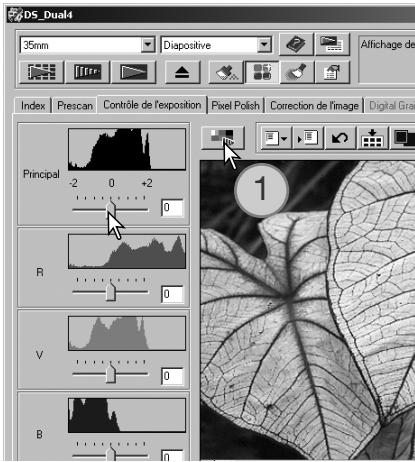Screen dimensions: 415x462
Task: Click the Principal exposure value field
Action: (x=172, y=208)
